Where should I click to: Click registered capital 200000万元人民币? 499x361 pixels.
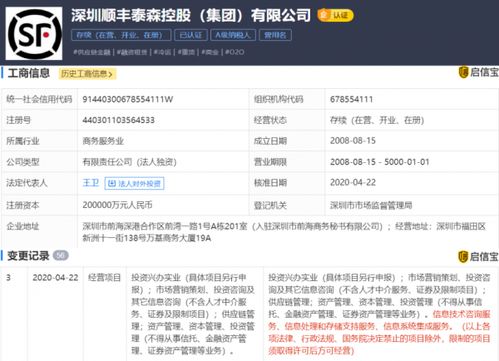pos(117,205)
